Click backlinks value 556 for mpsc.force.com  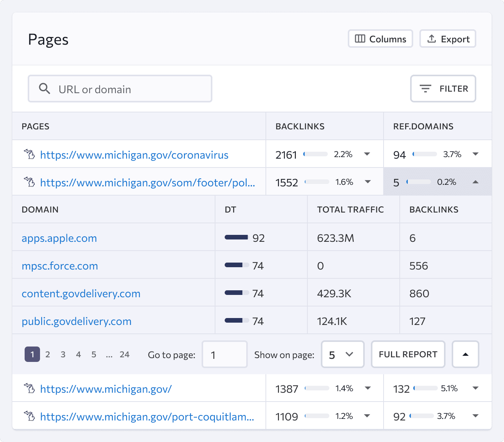(419, 266)
